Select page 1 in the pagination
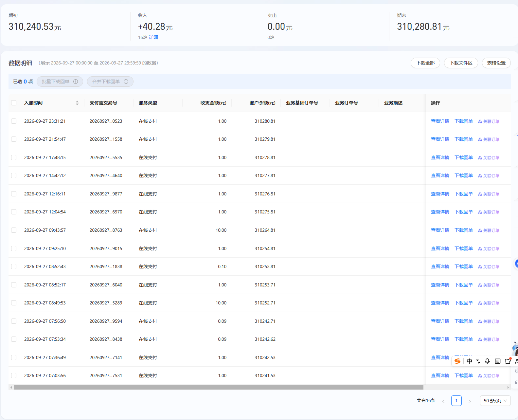Screen dimensions: 518x420 456,401
